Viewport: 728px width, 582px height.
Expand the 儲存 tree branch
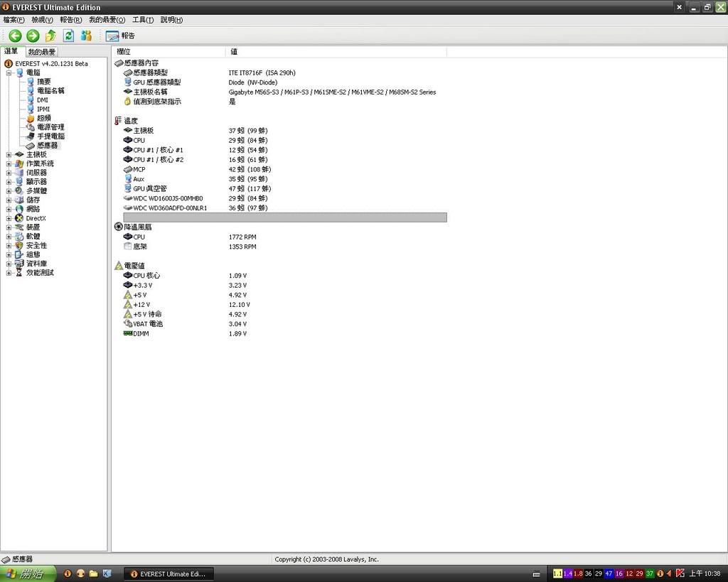[x=9, y=200]
